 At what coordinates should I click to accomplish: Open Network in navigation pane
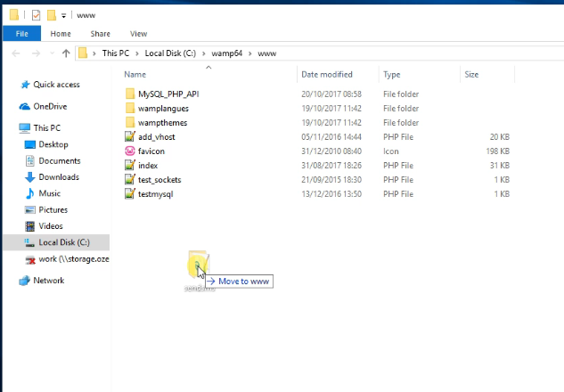pyautogui.click(x=48, y=281)
